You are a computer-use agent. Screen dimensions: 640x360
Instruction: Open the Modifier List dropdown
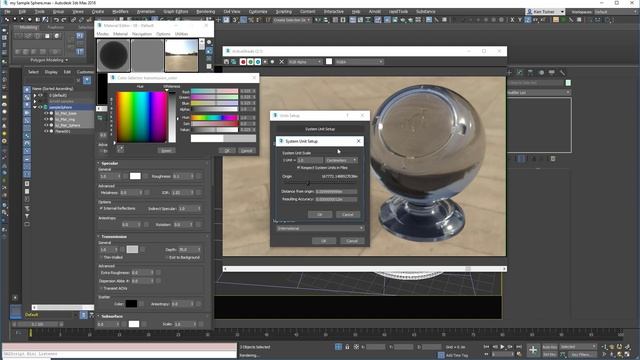[x=538, y=93]
